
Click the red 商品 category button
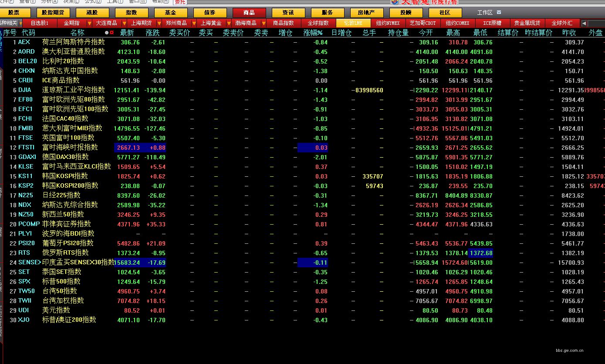coord(249,13)
